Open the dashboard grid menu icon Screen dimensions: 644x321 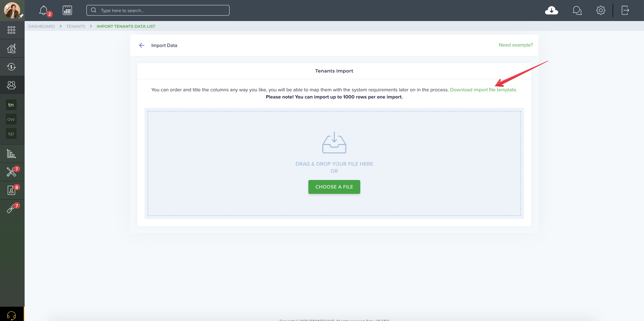(x=11, y=30)
